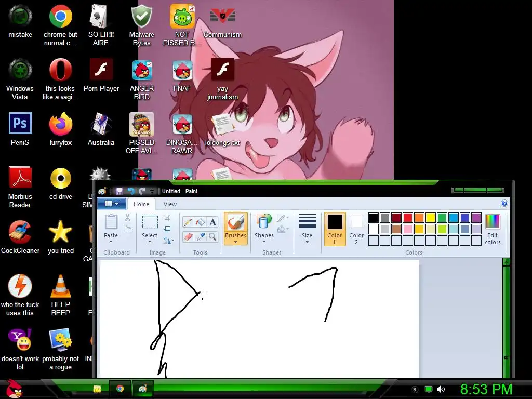Click the ANGER BIRD desktop icon

pyautogui.click(x=141, y=79)
